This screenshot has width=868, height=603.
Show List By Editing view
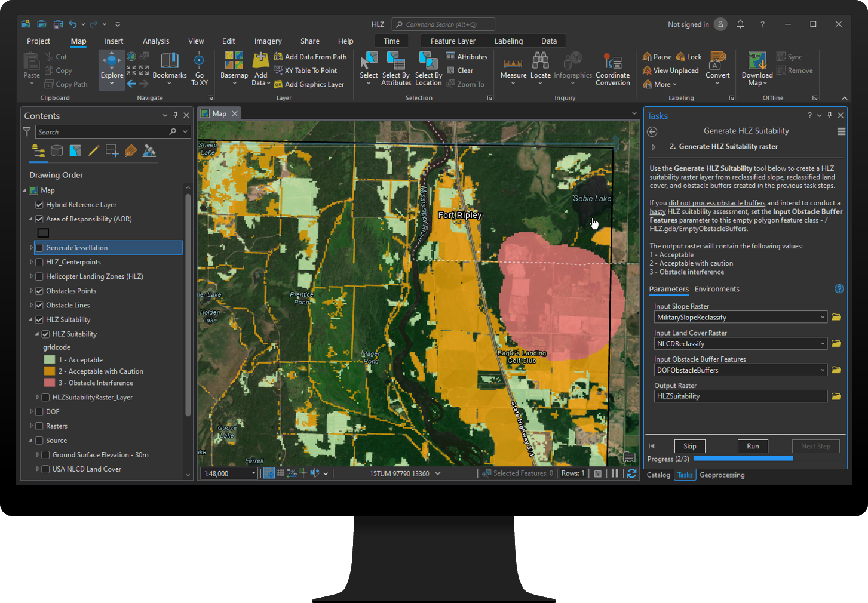94,151
